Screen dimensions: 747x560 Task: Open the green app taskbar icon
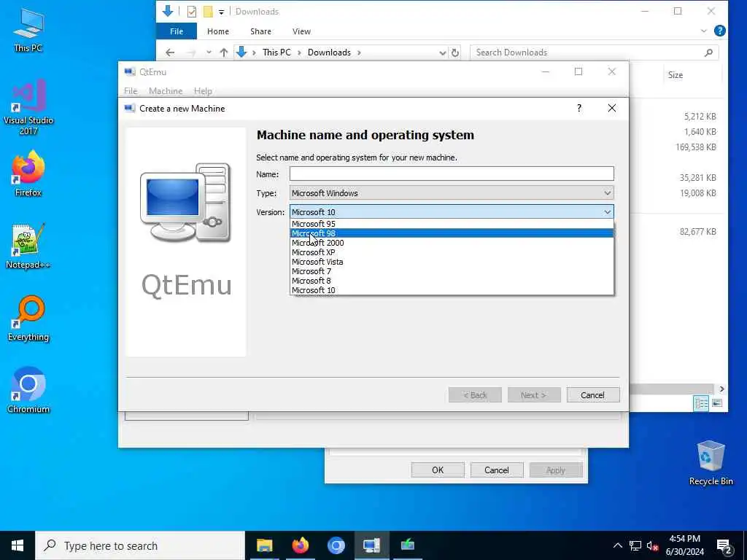pos(407,545)
